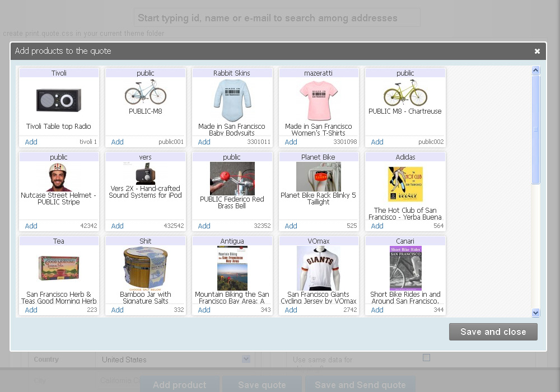Click the red brass bell photo
Image resolution: width=560 pixels, height=392 pixels.
(x=232, y=179)
